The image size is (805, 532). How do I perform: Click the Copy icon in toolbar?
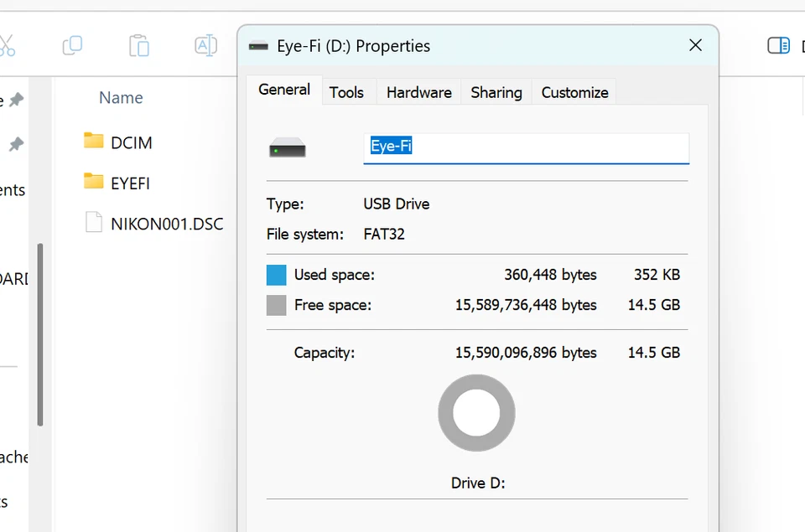(x=72, y=45)
